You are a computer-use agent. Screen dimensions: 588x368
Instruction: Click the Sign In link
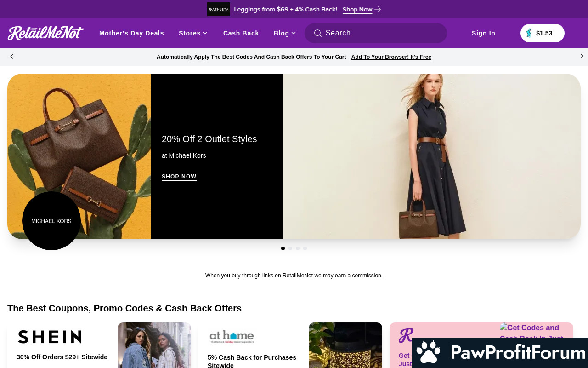click(483, 33)
